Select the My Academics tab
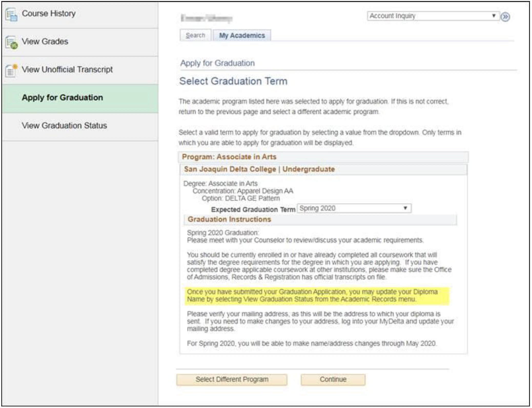The width and height of the screenshot is (532, 408). (242, 35)
